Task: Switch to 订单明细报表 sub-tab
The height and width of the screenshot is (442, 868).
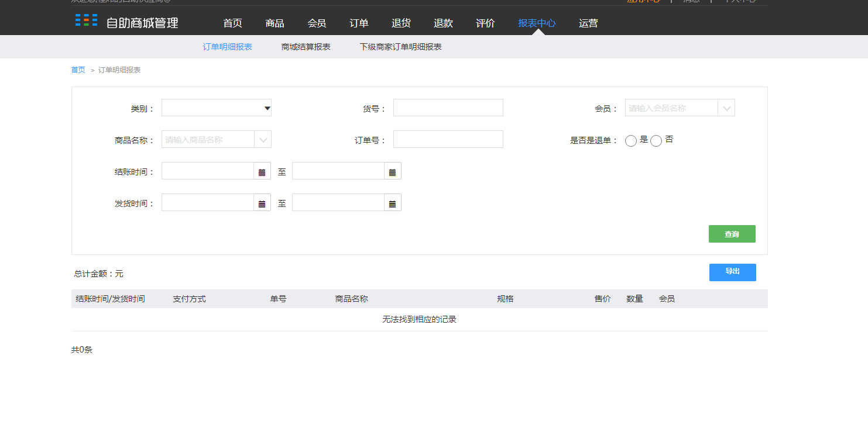Action: (228, 47)
